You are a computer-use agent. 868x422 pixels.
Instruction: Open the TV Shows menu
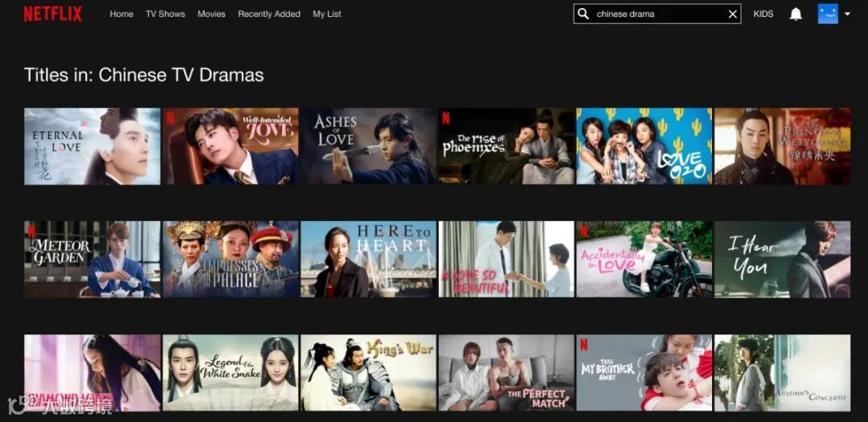tap(166, 14)
